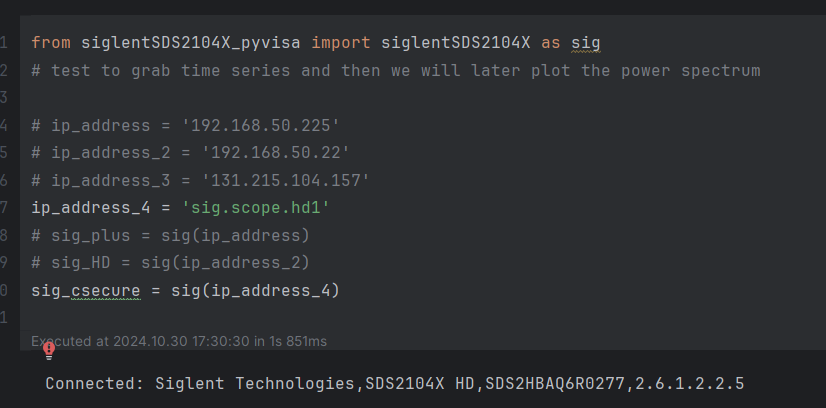Viewport: 826px width, 408px height.
Task: Click the commented IP '192.168.50.225'
Action: coord(260,126)
